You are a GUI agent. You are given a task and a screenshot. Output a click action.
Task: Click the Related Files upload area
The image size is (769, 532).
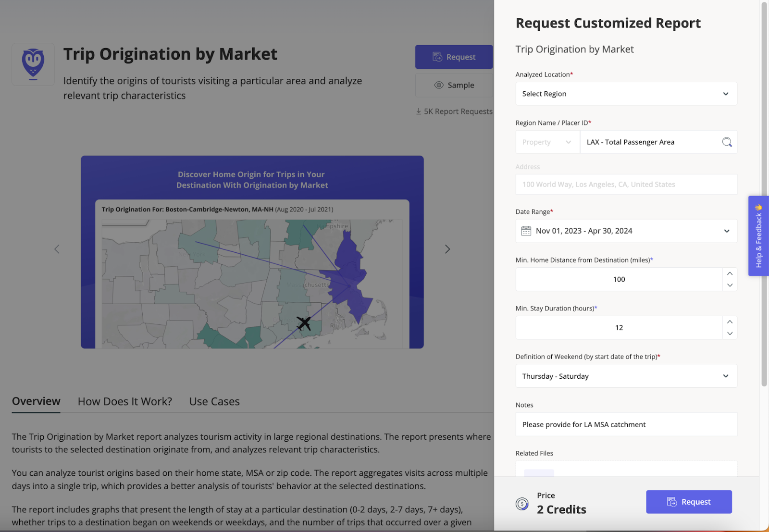click(626, 469)
